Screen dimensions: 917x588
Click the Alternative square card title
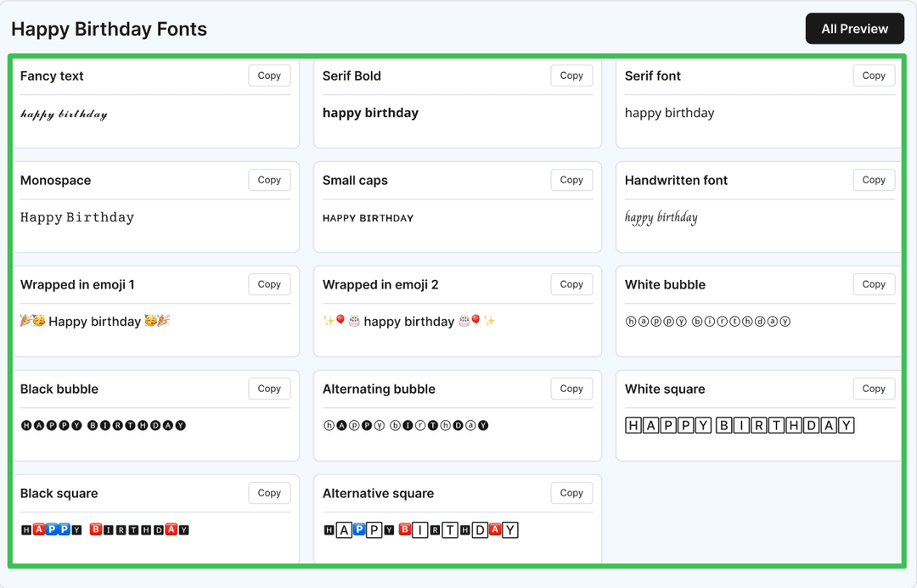tap(379, 493)
